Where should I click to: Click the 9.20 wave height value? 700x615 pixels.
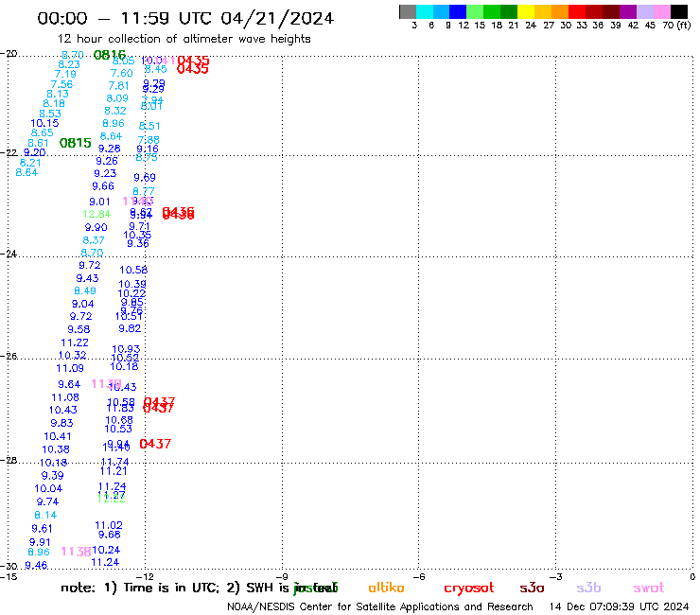pos(35,152)
